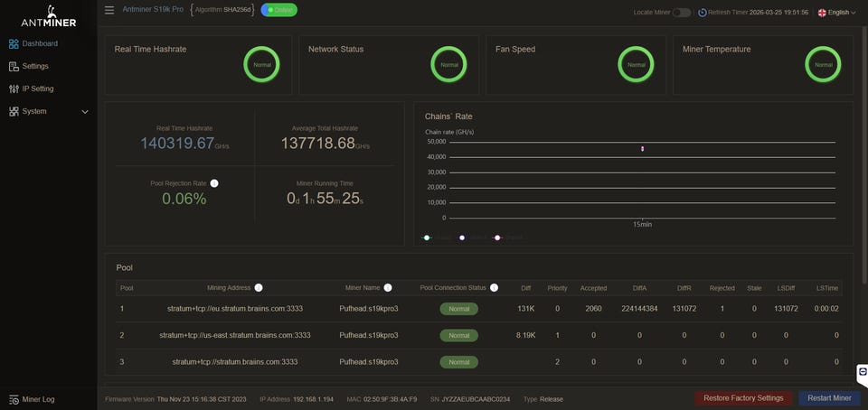Screen dimensions: 868x410
Task: Go to IP Setting page
Action: coord(37,89)
